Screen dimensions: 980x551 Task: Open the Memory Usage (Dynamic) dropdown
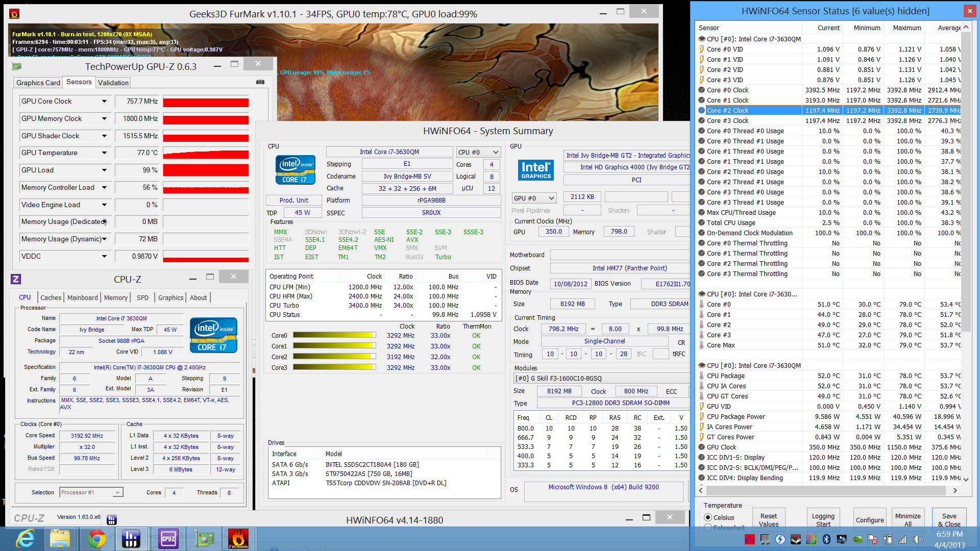coord(104,239)
